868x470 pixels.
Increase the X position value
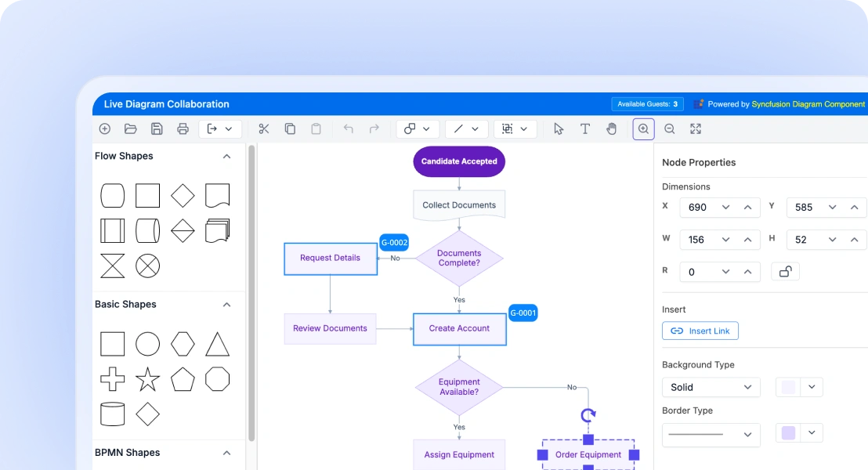748,208
